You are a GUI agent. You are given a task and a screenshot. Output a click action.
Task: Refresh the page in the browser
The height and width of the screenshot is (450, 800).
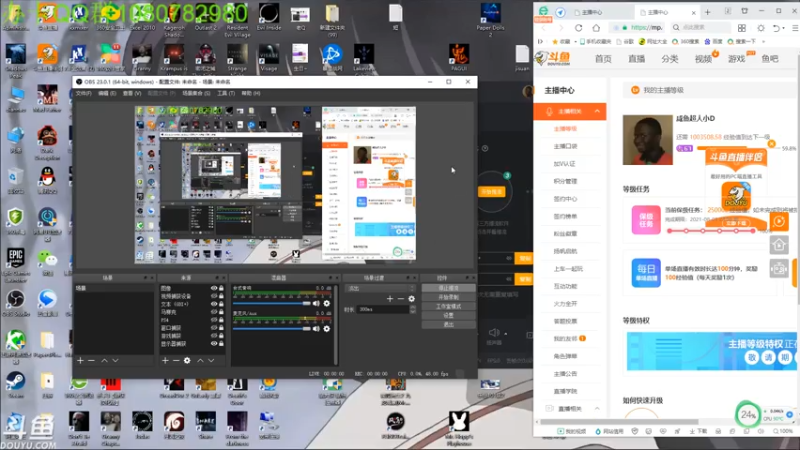pyautogui.click(x=579, y=28)
